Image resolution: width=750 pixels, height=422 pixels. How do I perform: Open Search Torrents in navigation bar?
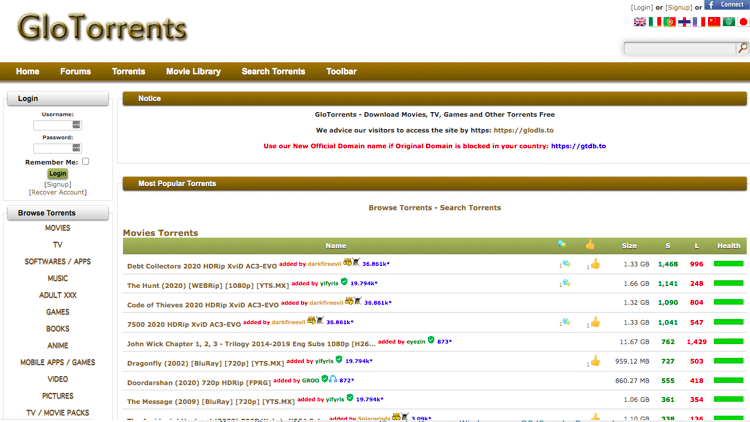click(273, 71)
